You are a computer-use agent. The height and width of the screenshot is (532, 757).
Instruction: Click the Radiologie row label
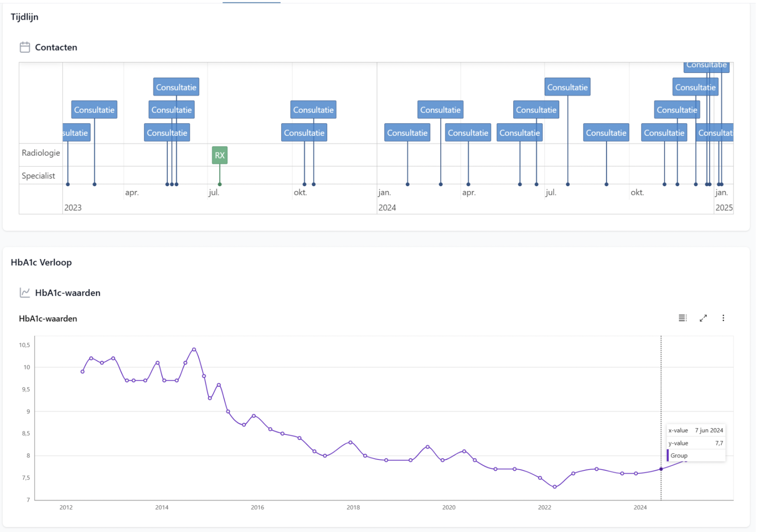tap(41, 153)
